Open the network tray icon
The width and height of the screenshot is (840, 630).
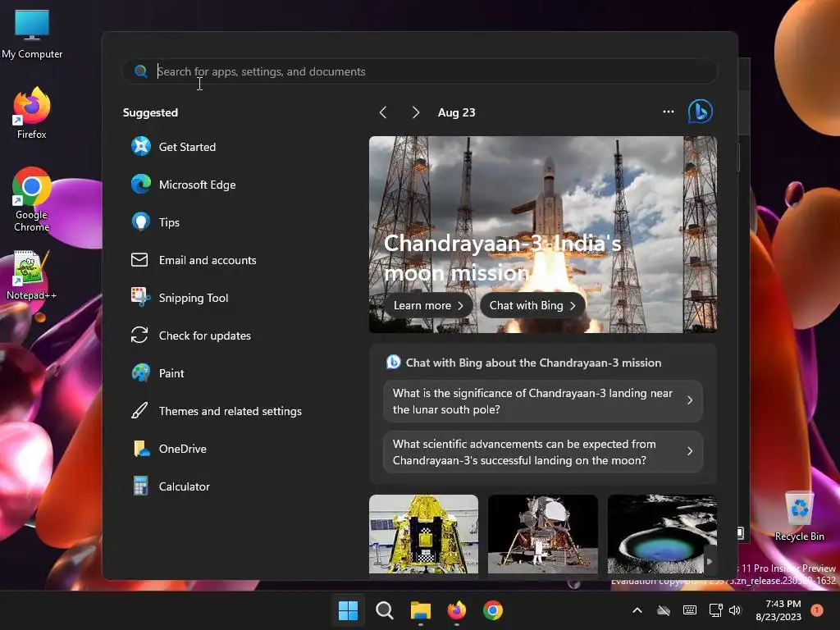coord(715,610)
